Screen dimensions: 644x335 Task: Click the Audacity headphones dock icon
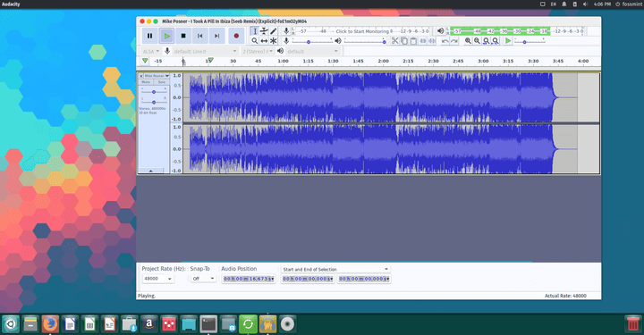267,324
